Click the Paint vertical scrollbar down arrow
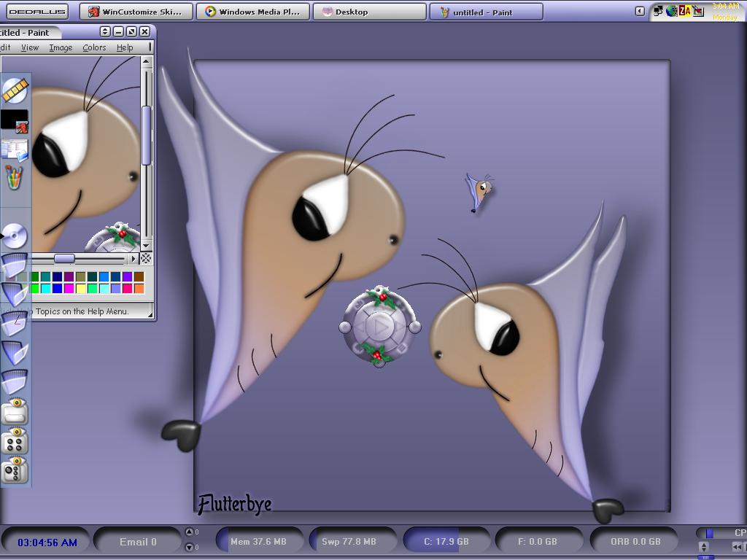747x560 pixels. coord(146,246)
